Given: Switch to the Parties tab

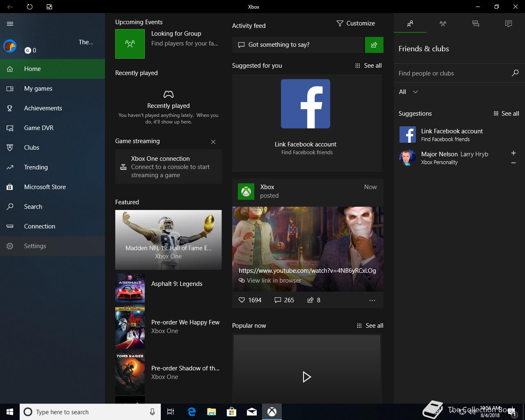Looking at the screenshot, I should [443, 24].
